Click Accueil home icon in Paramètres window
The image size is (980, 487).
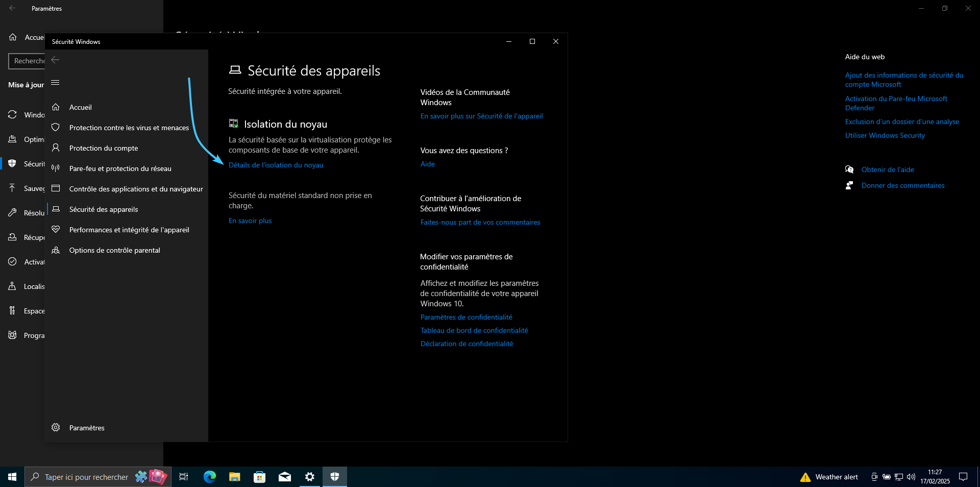tap(13, 37)
